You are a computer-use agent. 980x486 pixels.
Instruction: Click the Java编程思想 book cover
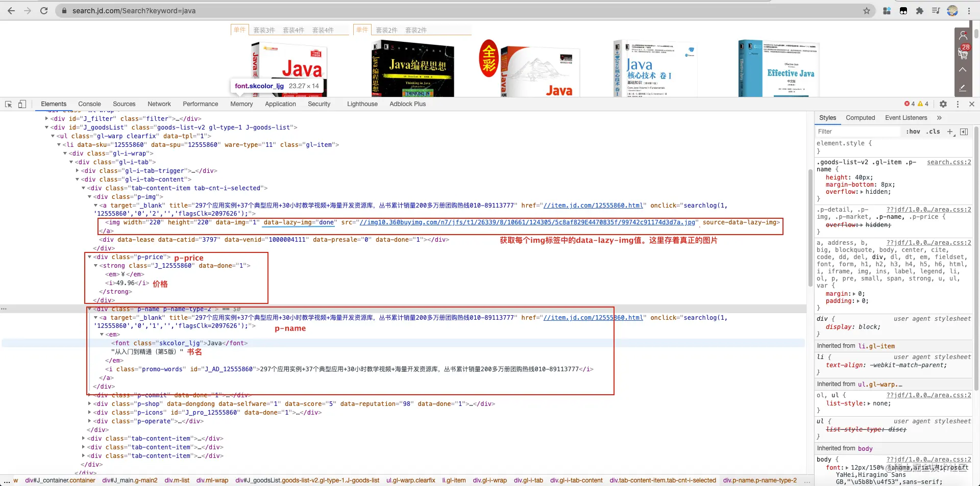[413, 69]
